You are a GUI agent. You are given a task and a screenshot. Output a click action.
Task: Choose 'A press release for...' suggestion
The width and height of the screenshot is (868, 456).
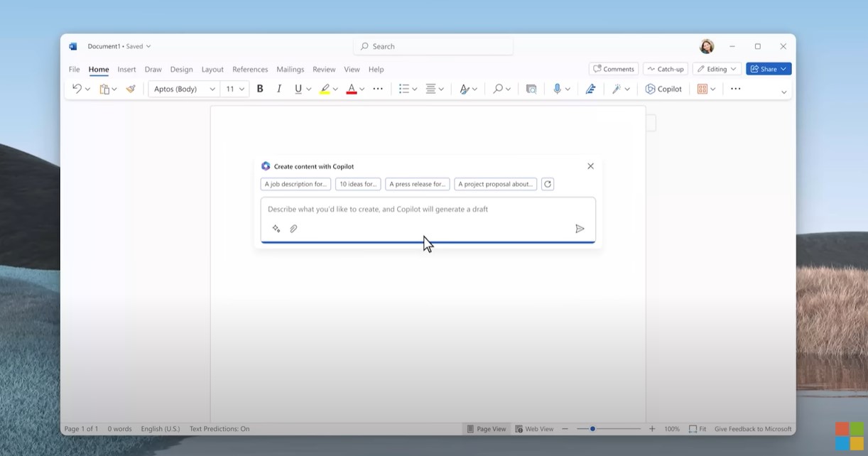[417, 184]
